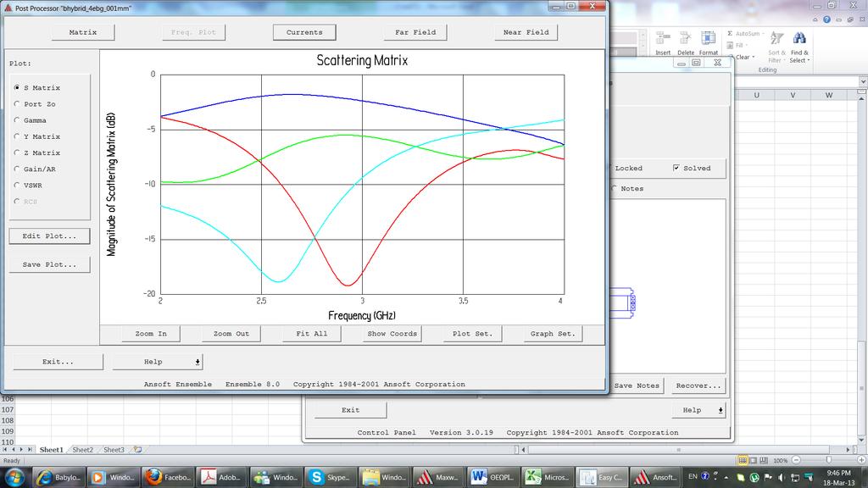This screenshot has width=868, height=488.
Task: Click the Currents tab button
Action: (x=304, y=32)
